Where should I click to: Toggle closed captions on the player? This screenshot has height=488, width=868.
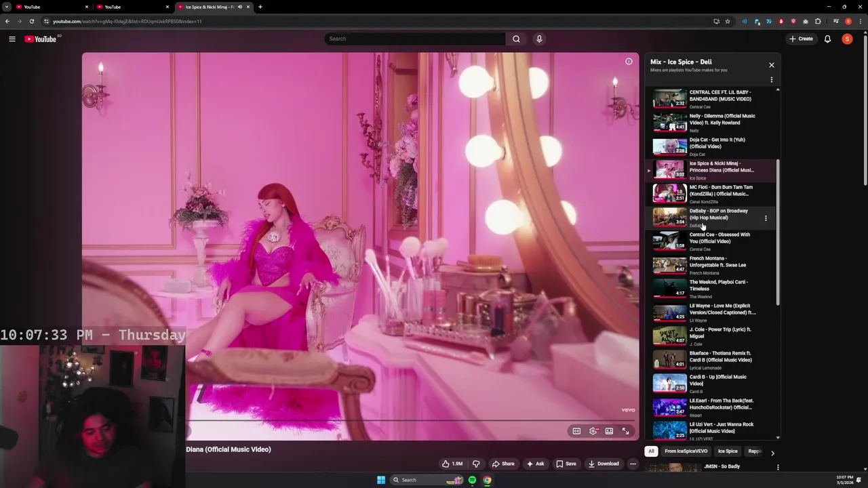(x=576, y=431)
